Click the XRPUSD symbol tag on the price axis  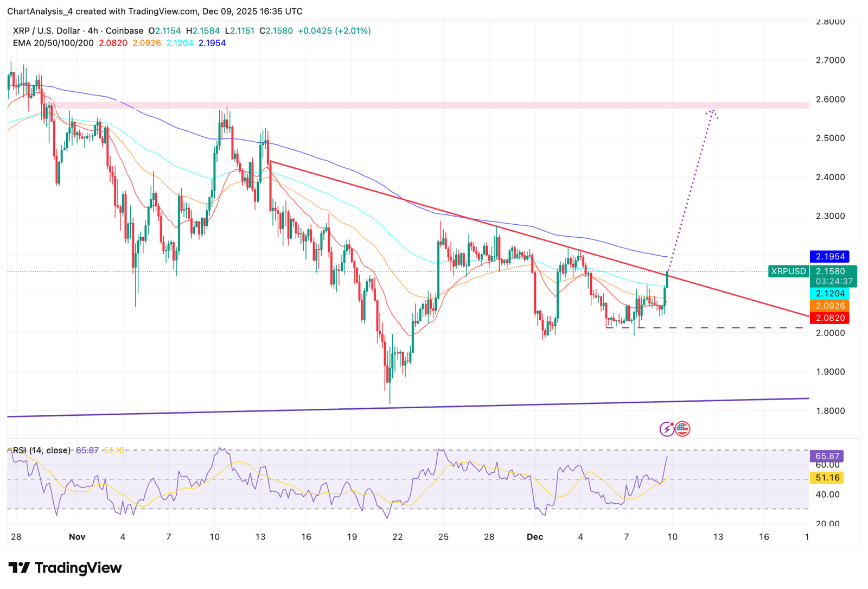tap(788, 271)
